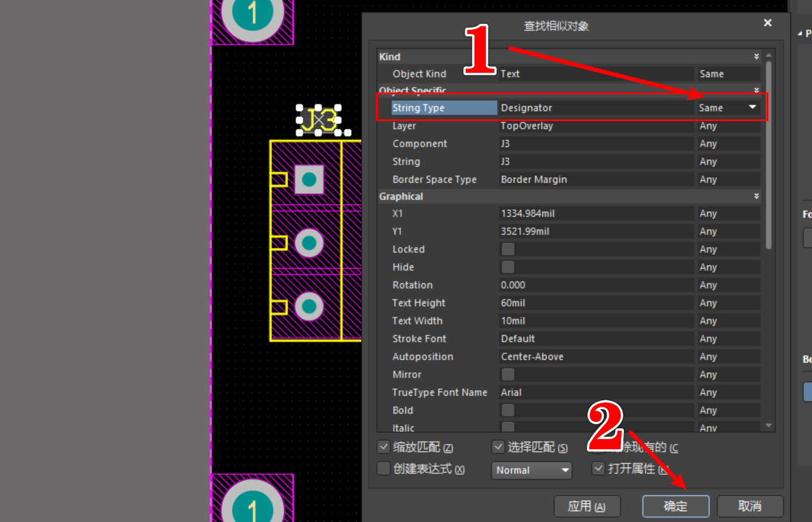812x522 pixels.
Task: Click the Text Height 60mil value field
Action: [x=596, y=302]
